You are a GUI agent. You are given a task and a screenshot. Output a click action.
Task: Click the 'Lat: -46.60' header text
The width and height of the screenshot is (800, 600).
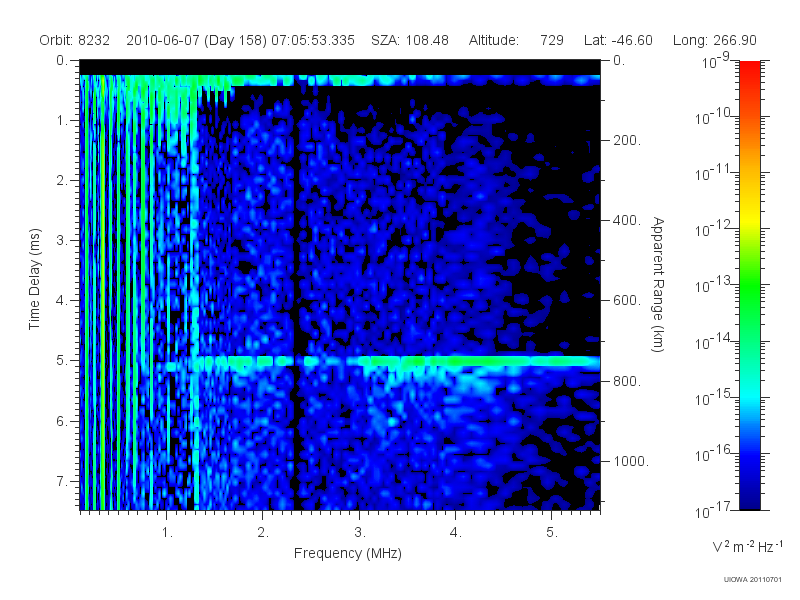click(x=618, y=40)
